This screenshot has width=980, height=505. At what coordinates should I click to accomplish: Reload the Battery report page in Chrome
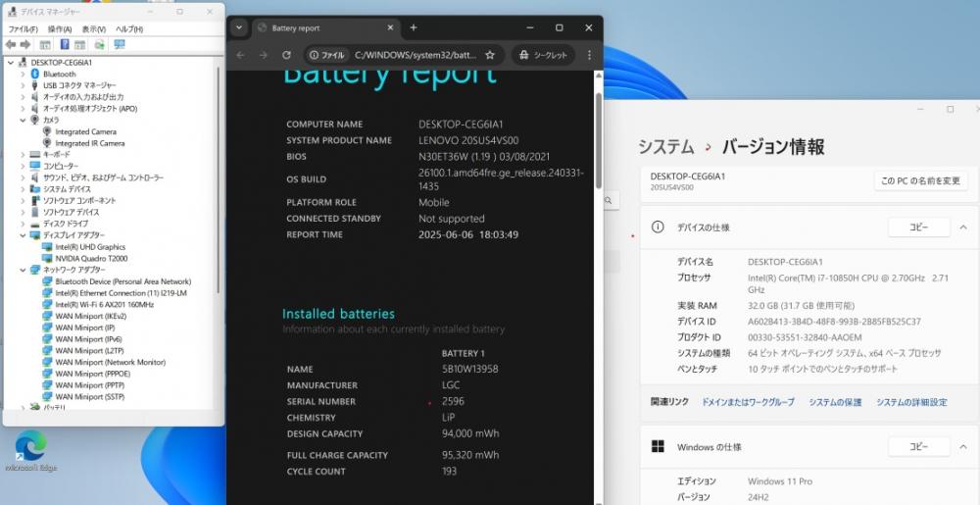coord(286,55)
